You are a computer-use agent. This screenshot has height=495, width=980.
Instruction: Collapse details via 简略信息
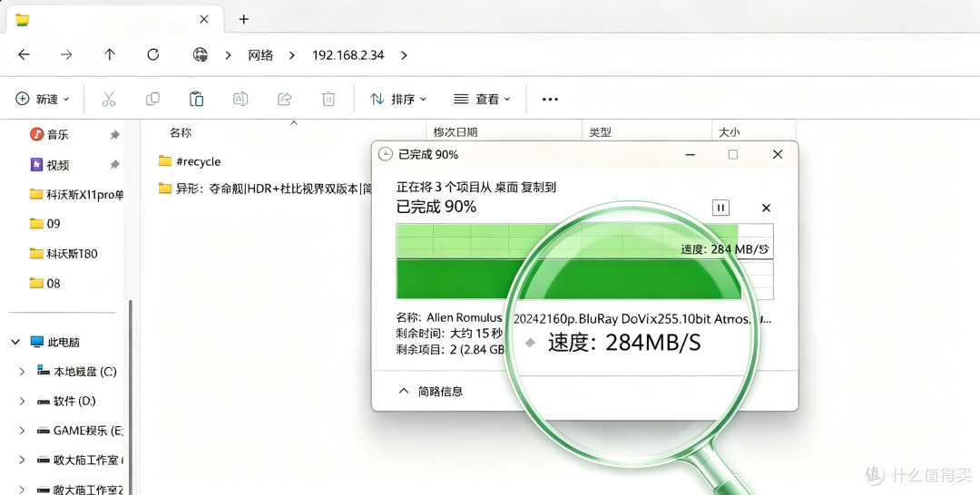tap(431, 392)
